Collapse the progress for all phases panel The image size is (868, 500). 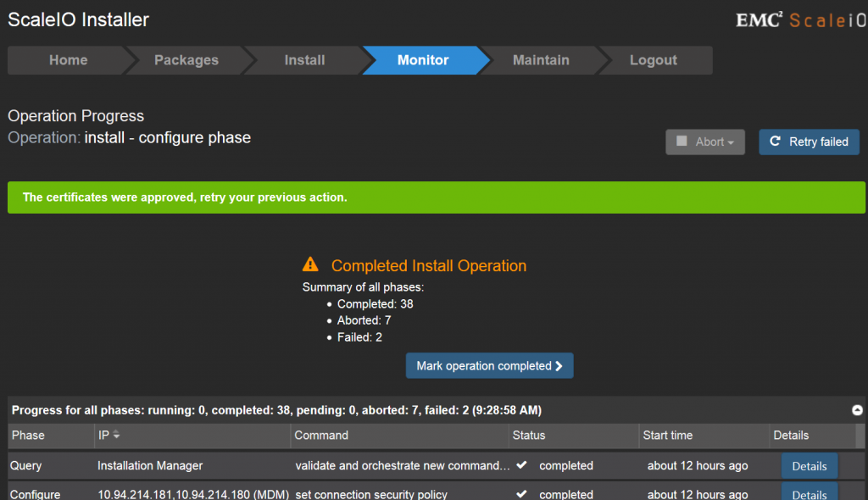pyautogui.click(x=857, y=410)
